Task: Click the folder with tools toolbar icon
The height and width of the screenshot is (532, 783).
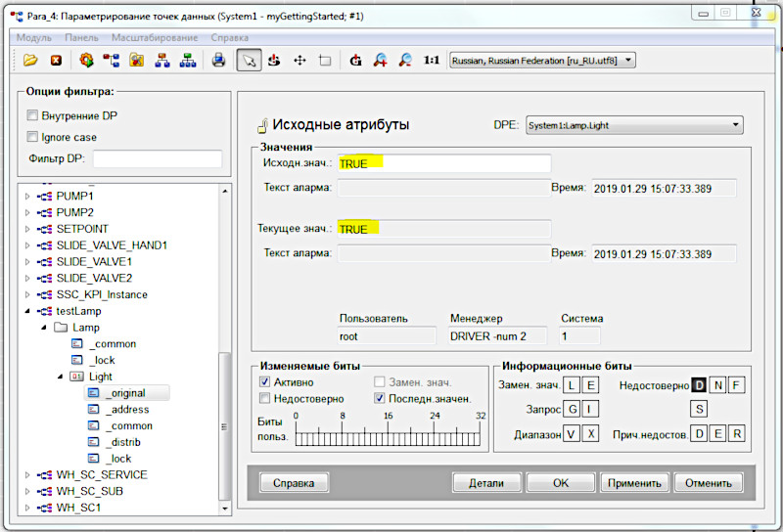Action: 136,61
